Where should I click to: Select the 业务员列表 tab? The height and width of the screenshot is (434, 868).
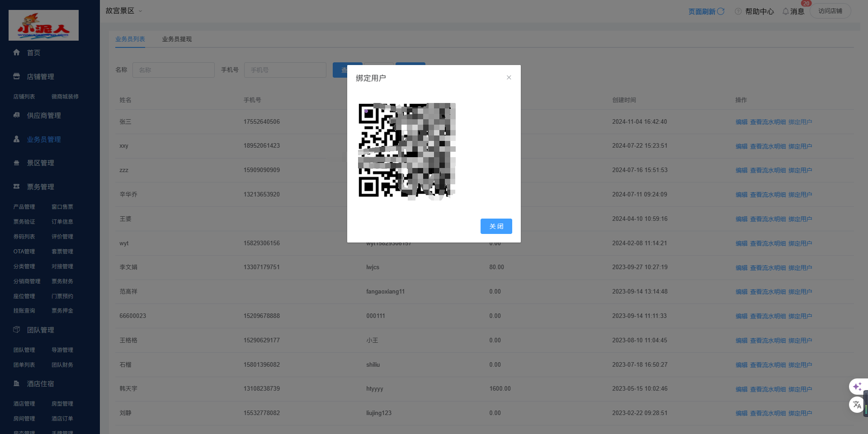point(130,39)
